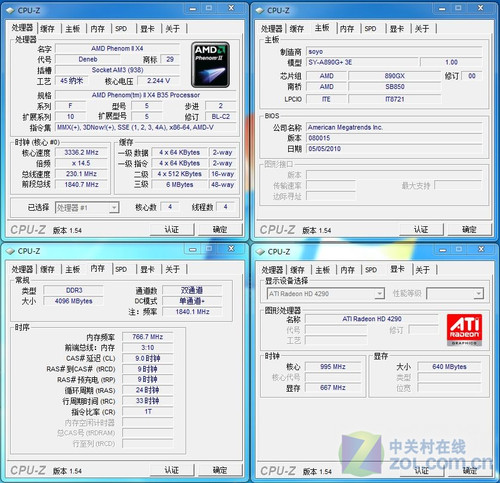Click the empty 图形接口 版本 field
The image size is (500, 483).
click(x=394, y=175)
